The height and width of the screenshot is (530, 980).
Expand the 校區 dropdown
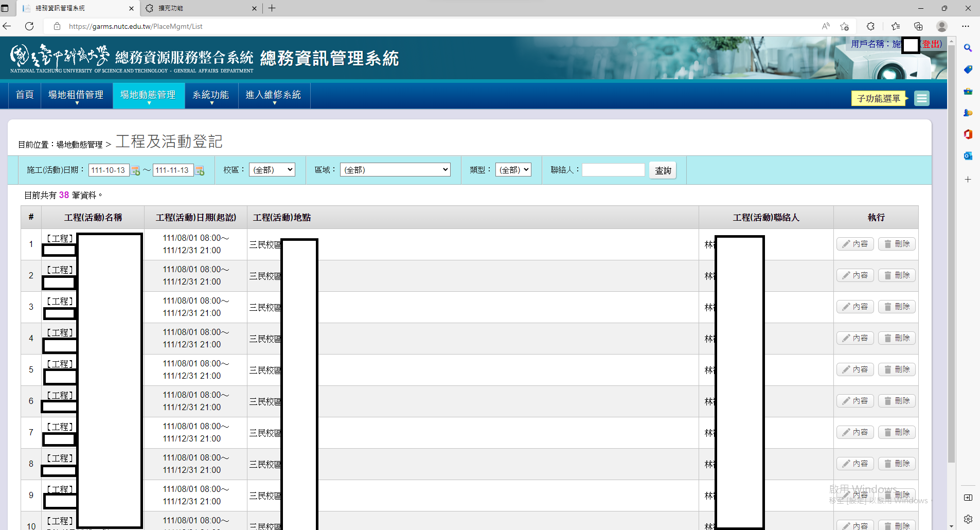point(272,170)
